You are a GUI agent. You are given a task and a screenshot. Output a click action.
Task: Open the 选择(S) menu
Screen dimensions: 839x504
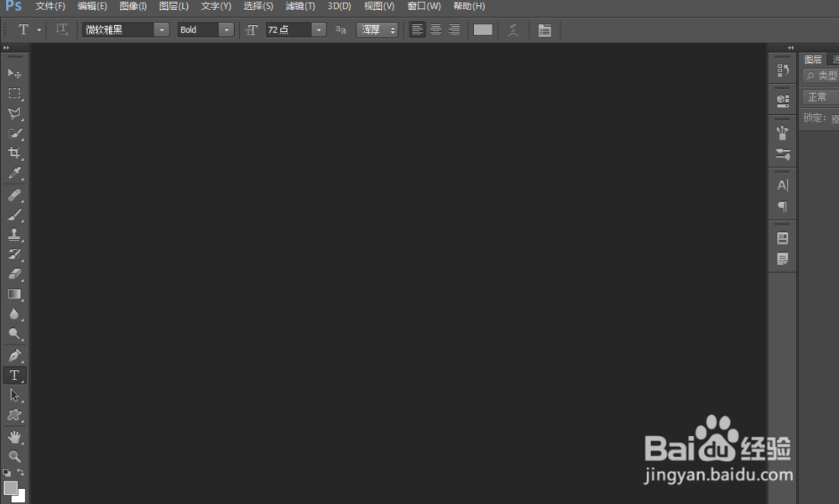pyautogui.click(x=258, y=7)
